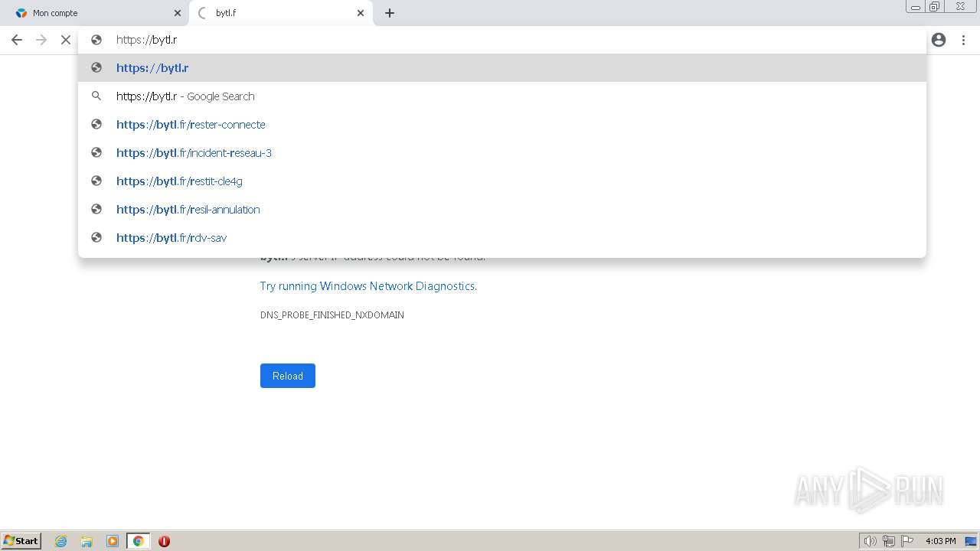This screenshot has height=551, width=980.
Task: Go back with the browser back arrow
Action: [17, 40]
